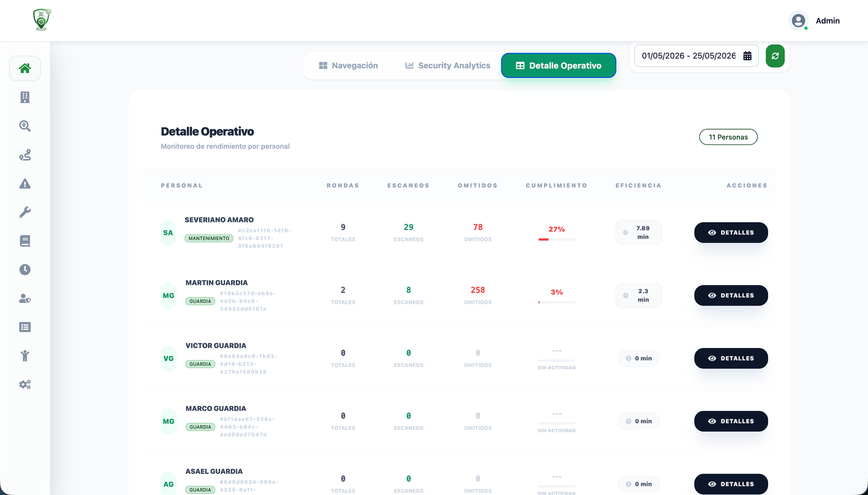Open the clock history sidebar icon
868x495 pixels.
pyautogui.click(x=25, y=270)
